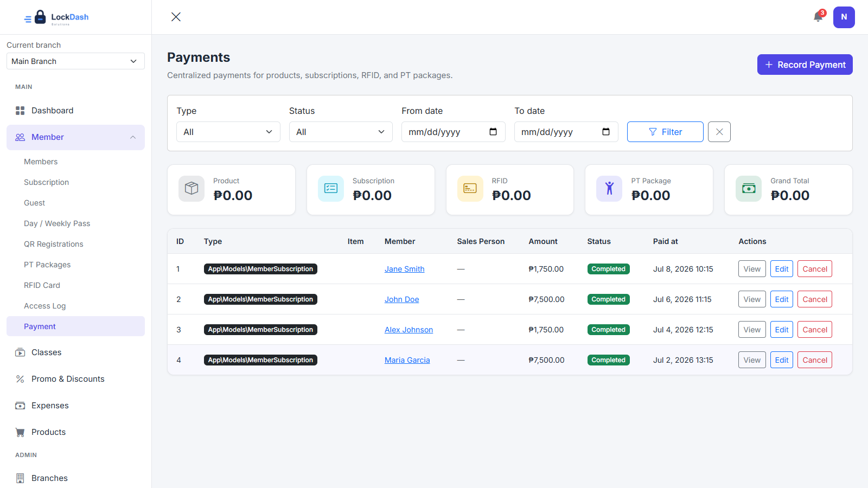Viewport: 868px width, 488px height.
Task: Click the Product box card icon
Action: point(192,189)
